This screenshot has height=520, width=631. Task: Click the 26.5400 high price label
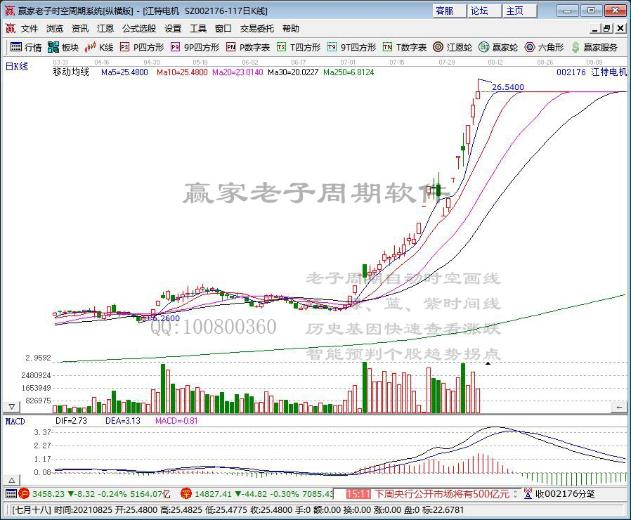click(508, 87)
